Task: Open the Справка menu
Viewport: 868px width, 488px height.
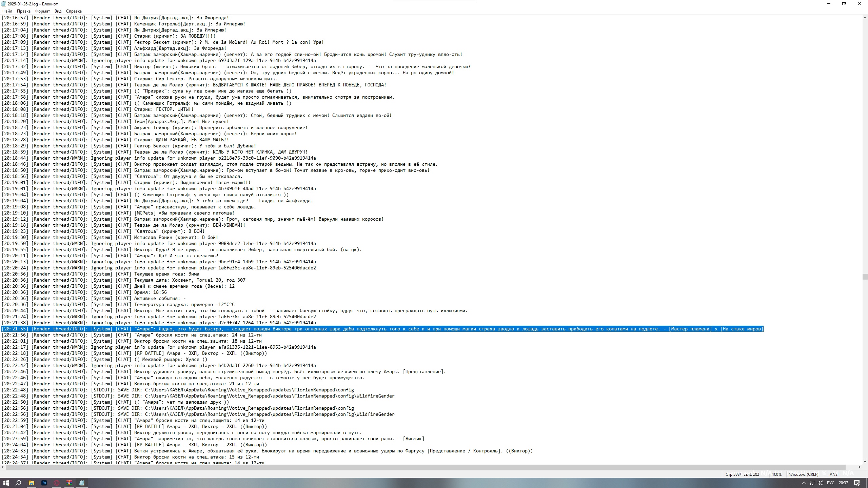Action: [74, 11]
